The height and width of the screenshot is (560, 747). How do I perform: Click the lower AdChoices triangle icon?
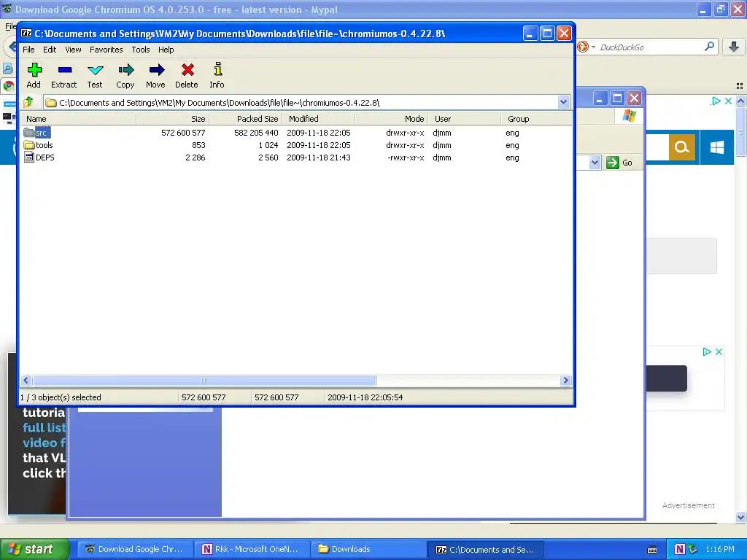pos(707,351)
